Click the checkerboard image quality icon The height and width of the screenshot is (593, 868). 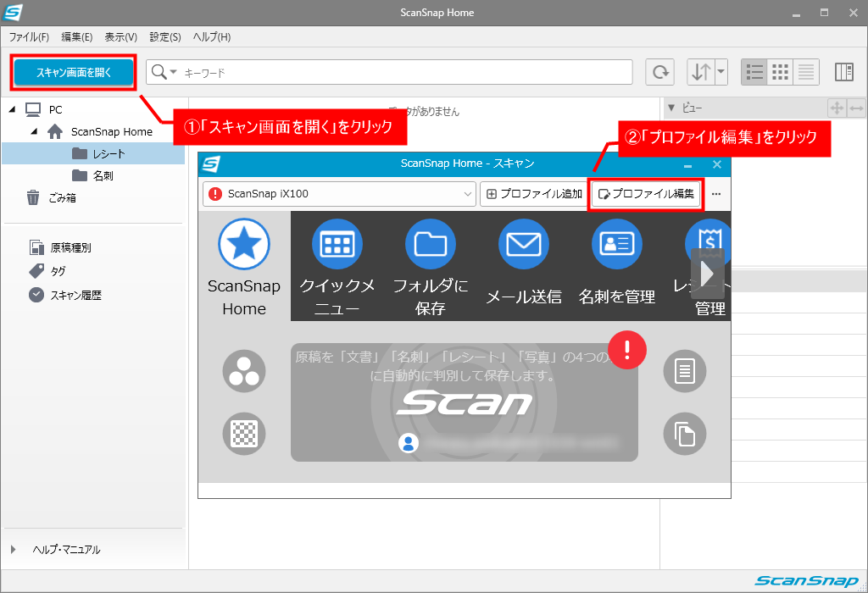tap(244, 433)
